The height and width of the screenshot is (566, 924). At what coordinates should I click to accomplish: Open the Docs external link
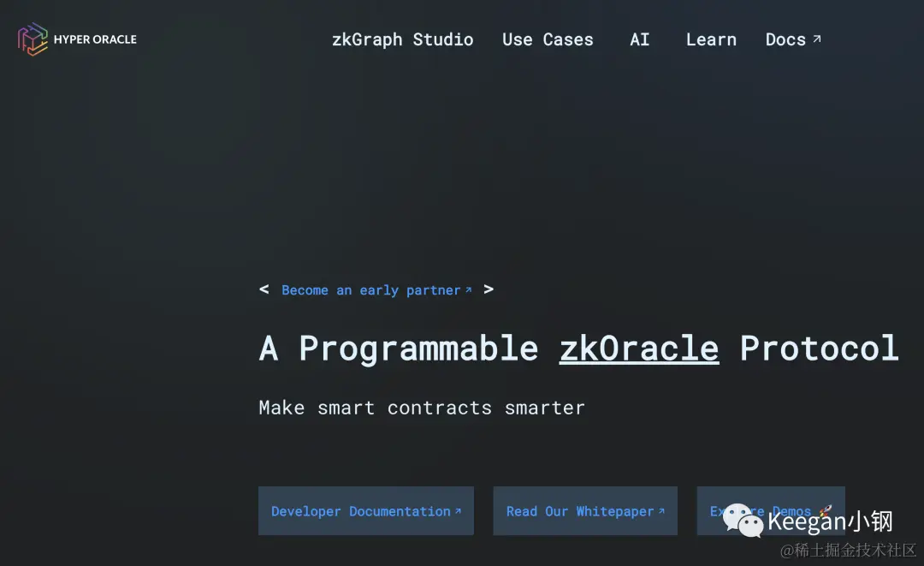pyautogui.click(x=792, y=39)
